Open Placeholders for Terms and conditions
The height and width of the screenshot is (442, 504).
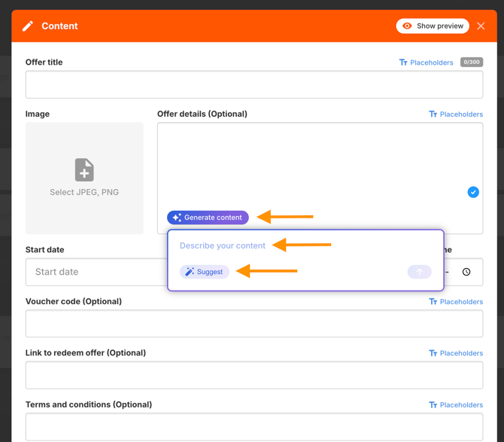pos(456,405)
